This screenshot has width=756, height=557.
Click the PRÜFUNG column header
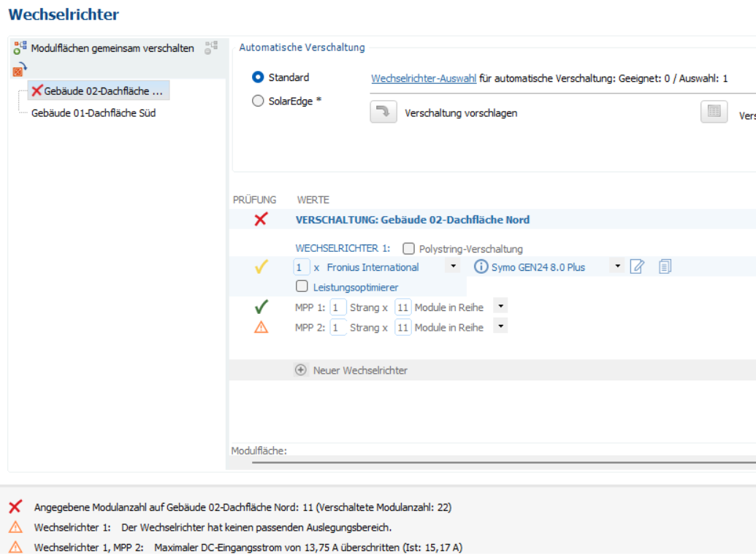click(254, 200)
